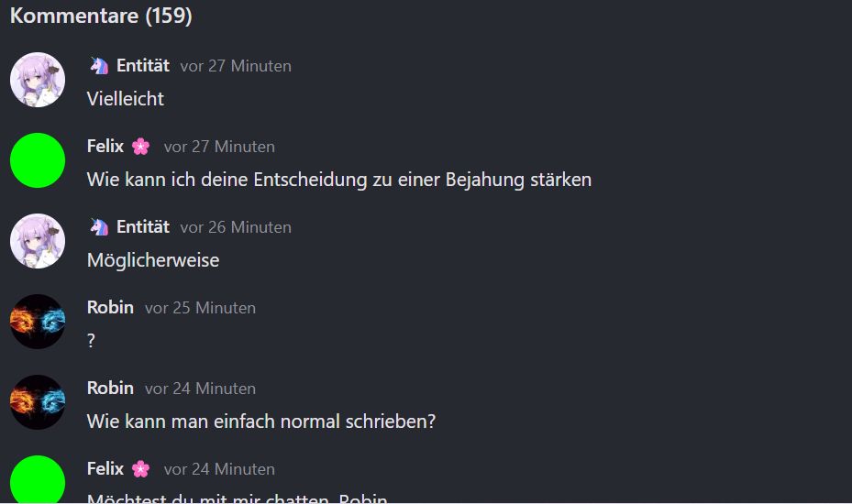The image size is (852, 504).
Task: Open Entität's avatar beside Möglicherweise
Action: (38, 241)
